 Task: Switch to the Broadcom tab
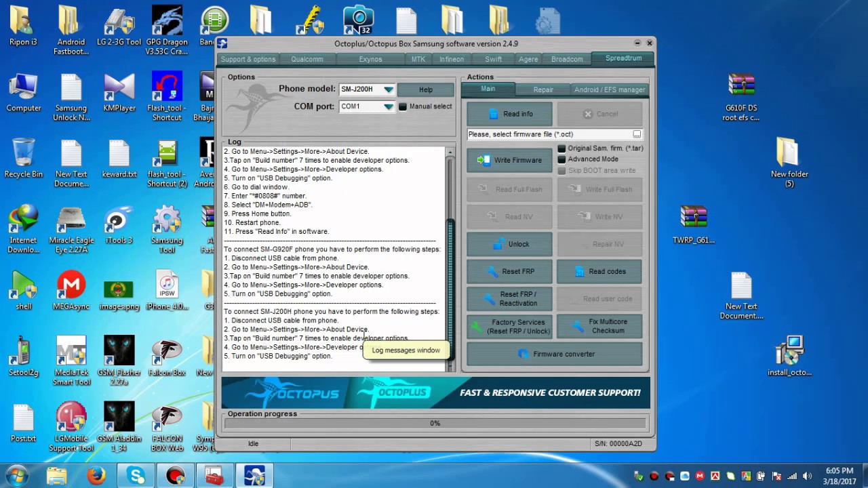coord(567,59)
